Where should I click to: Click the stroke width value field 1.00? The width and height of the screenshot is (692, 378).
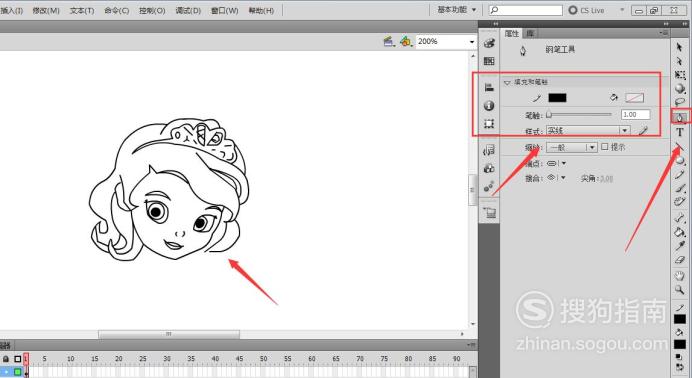point(636,115)
